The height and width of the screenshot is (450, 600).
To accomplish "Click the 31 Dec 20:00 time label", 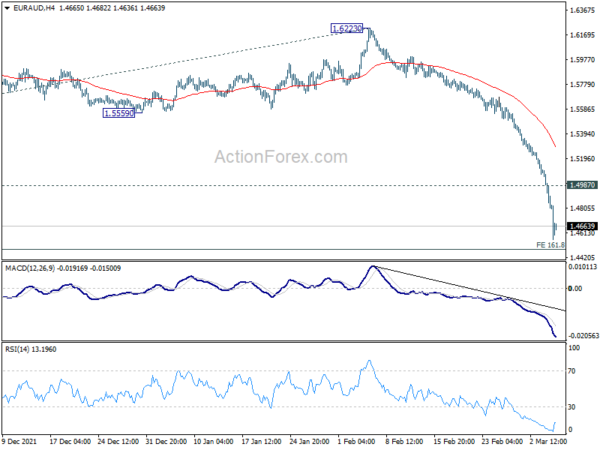I will coord(166,441).
